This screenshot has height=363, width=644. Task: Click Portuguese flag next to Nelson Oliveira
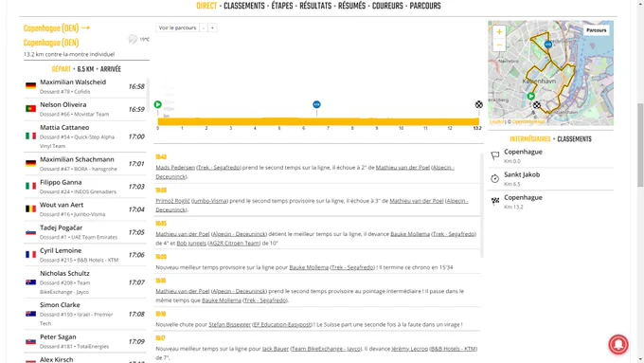pos(31,109)
